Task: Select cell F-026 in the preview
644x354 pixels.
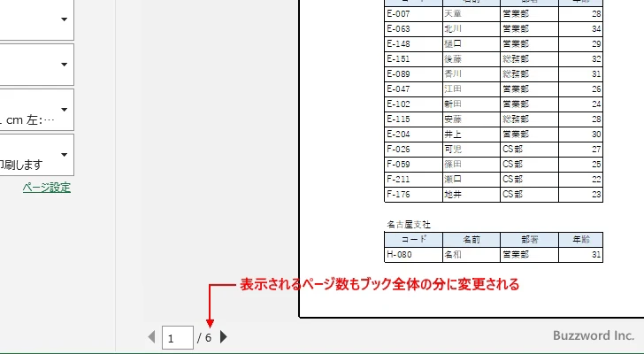Action: point(414,150)
